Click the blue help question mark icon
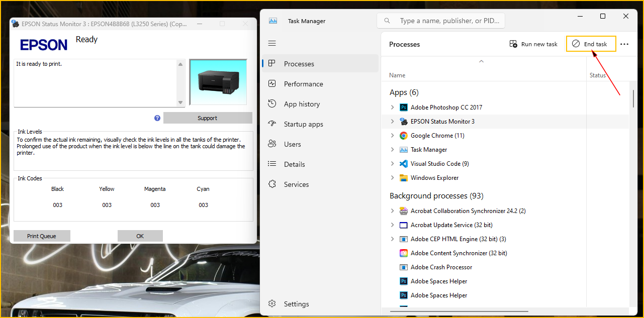 point(157,118)
